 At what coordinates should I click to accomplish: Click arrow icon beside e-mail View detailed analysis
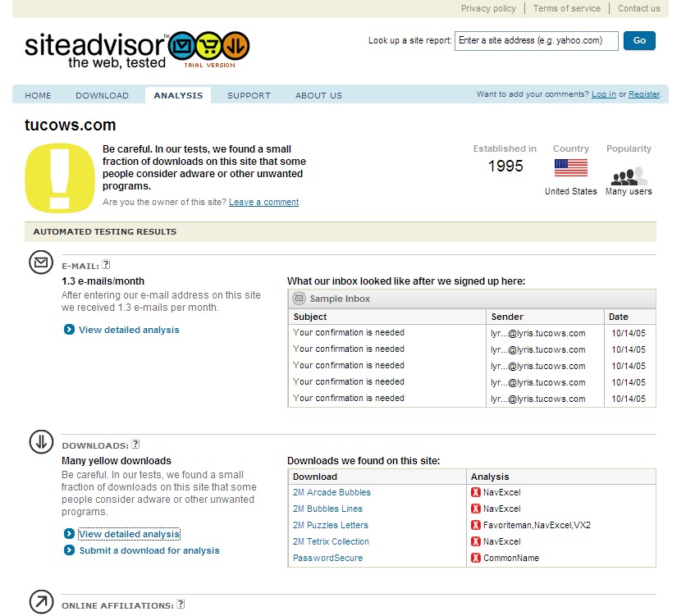[69, 329]
